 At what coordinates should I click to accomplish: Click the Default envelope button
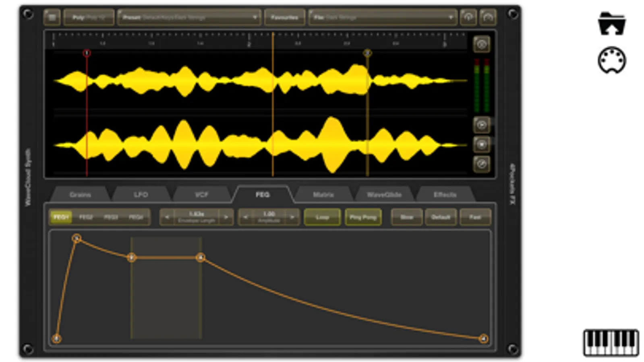[441, 217]
